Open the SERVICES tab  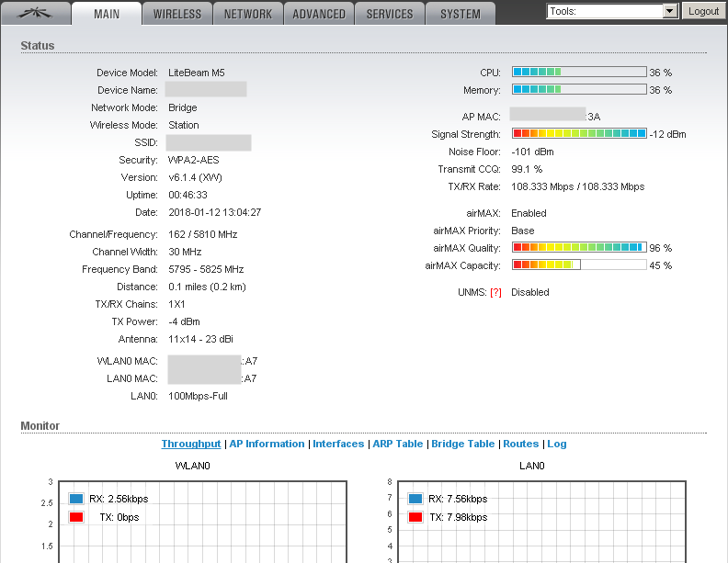pos(390,14)
